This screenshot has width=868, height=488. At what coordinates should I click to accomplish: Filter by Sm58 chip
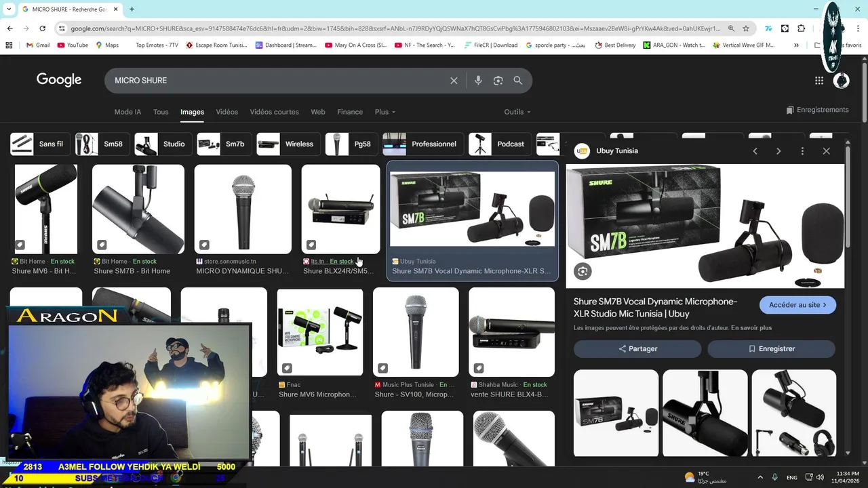(x=102, y=144)
